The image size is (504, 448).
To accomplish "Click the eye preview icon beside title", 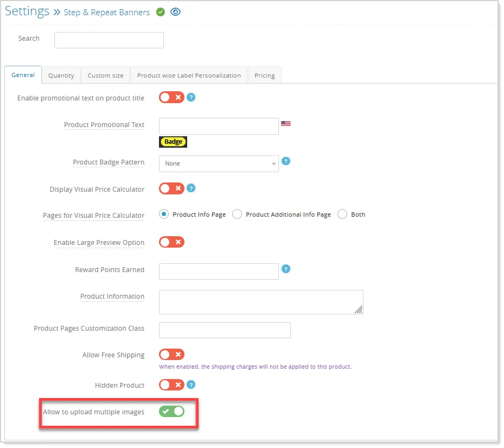I will (175, 12).
